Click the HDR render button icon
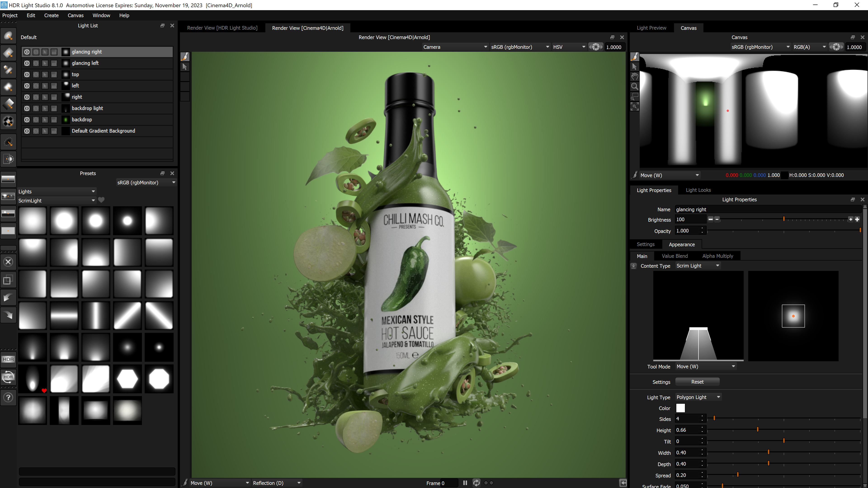This screenshot has height=488, width=868. click(x=8, y=359)
